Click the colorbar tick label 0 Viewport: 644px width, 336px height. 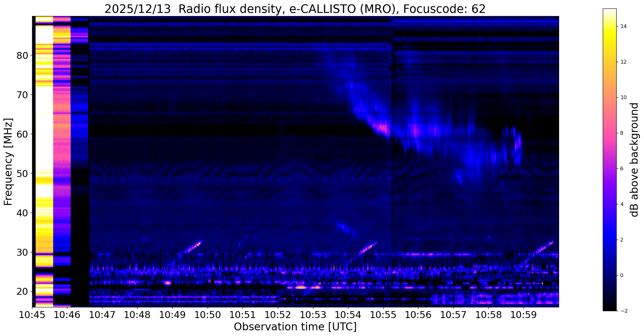[621, 276]
